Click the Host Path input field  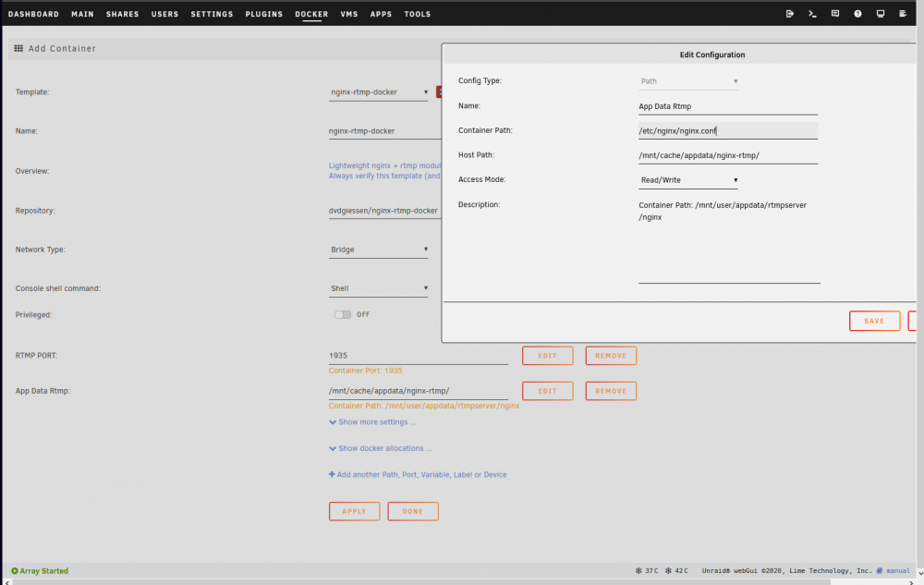coord(728,155)
